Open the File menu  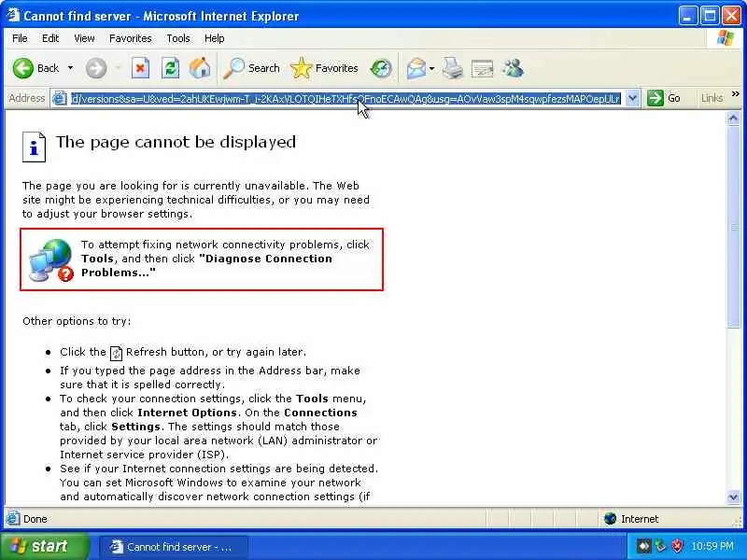[20, 38]
